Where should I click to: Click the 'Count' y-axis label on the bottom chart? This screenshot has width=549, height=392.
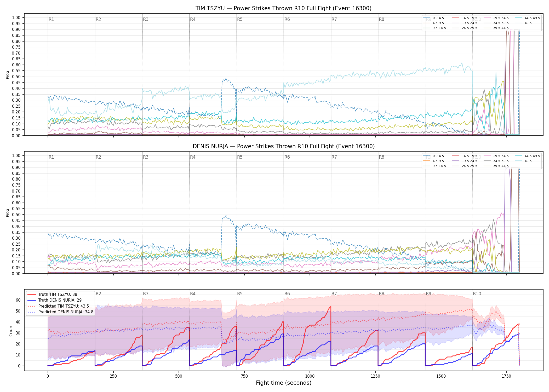(x=11, y=330)
